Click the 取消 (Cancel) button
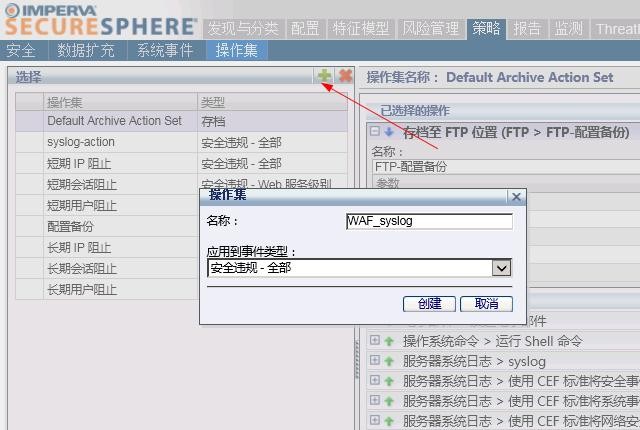The width and height of the screenshot is (640, 430). coord(486,304)
